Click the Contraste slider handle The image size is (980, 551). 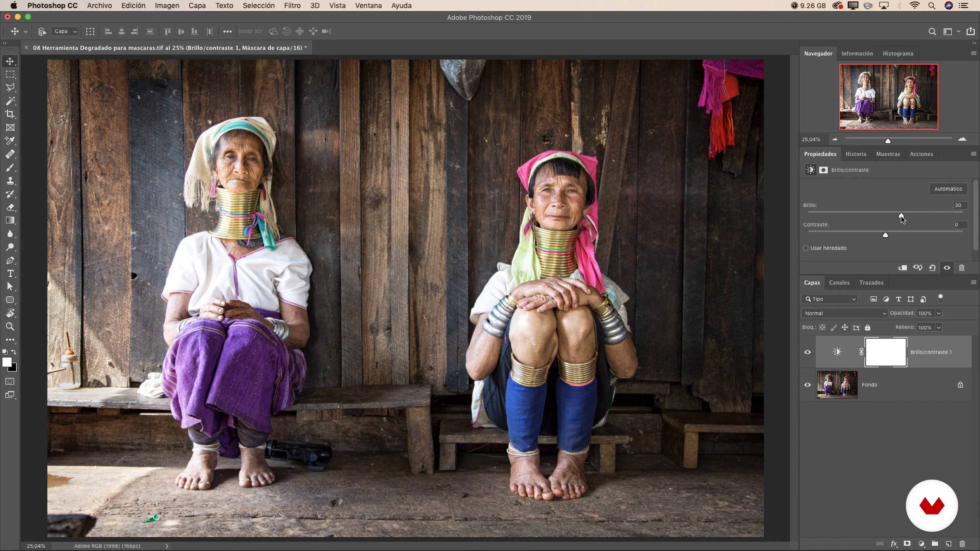coord(885,235)
